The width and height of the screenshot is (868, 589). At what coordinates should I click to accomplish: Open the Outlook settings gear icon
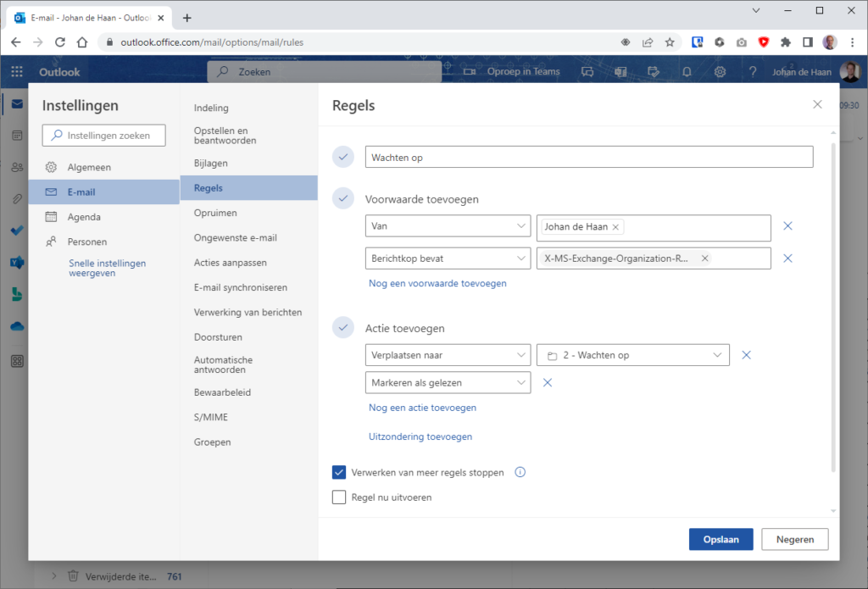[x=720, y=72]
